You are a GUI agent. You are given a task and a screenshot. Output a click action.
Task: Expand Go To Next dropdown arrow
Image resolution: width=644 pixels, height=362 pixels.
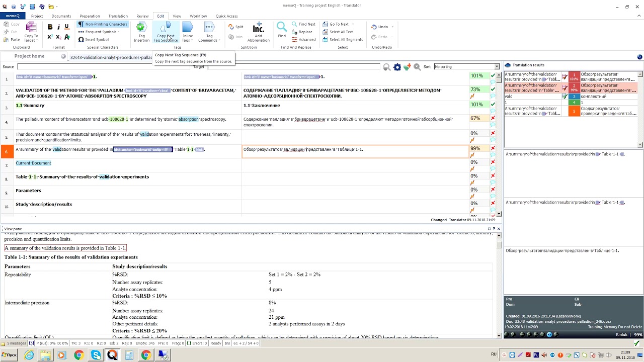point(353,24)
